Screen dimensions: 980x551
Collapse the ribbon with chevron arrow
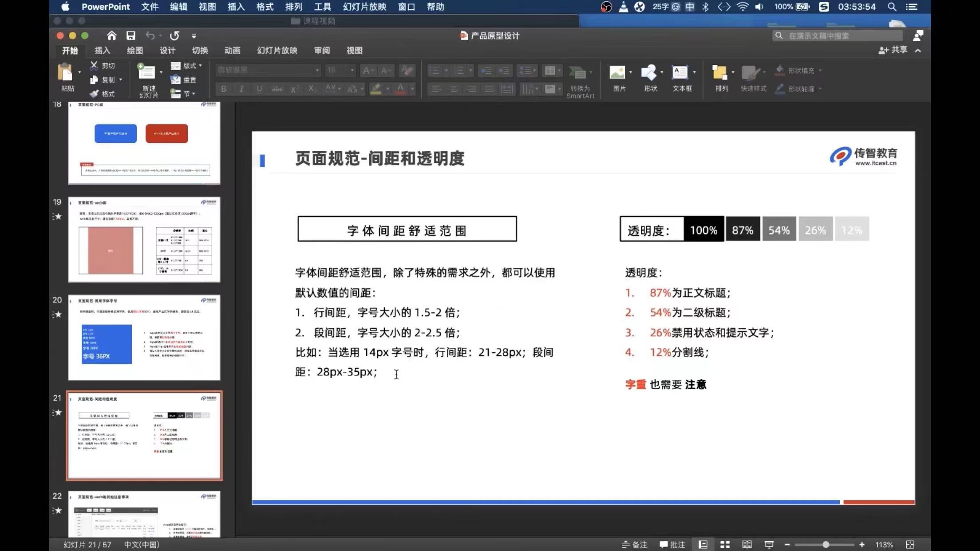(918, 51)
